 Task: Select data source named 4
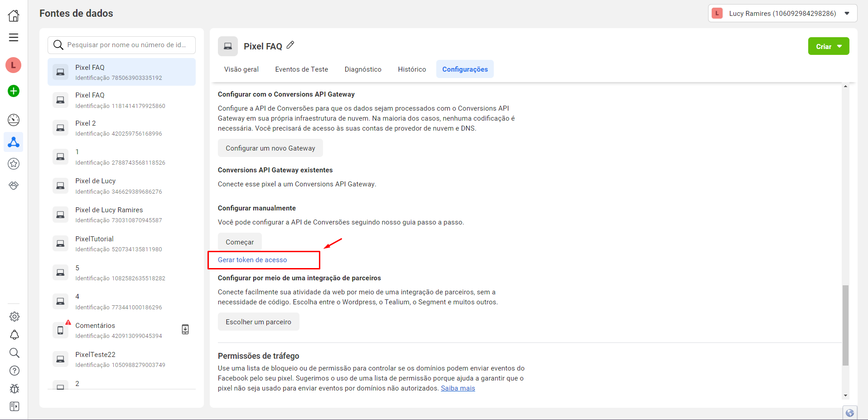tap(121, 302)
